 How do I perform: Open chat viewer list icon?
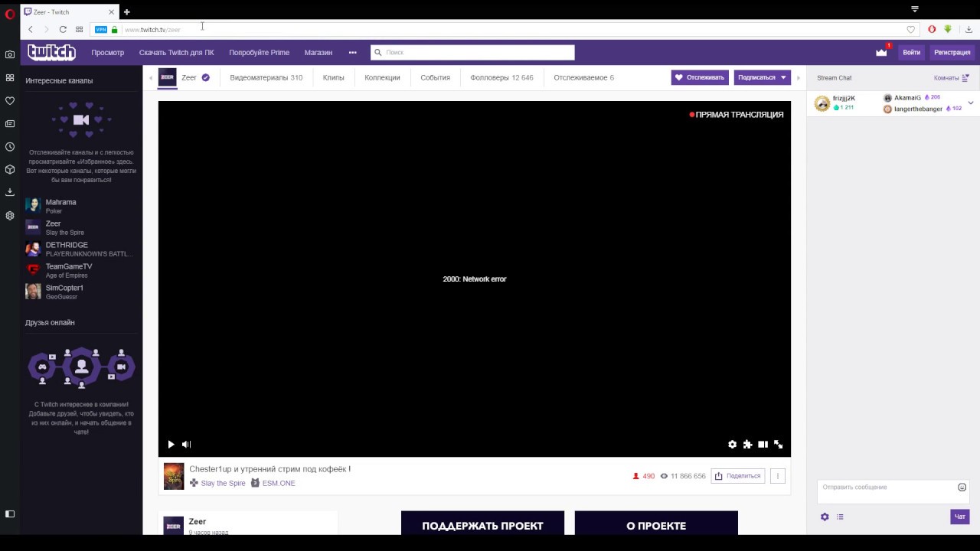(840, 517)
